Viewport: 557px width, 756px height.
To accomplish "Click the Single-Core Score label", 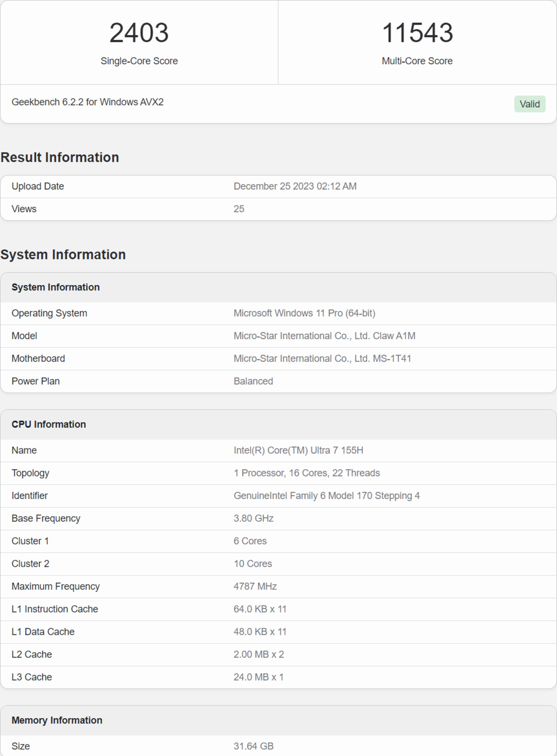I will click(139, 61).
